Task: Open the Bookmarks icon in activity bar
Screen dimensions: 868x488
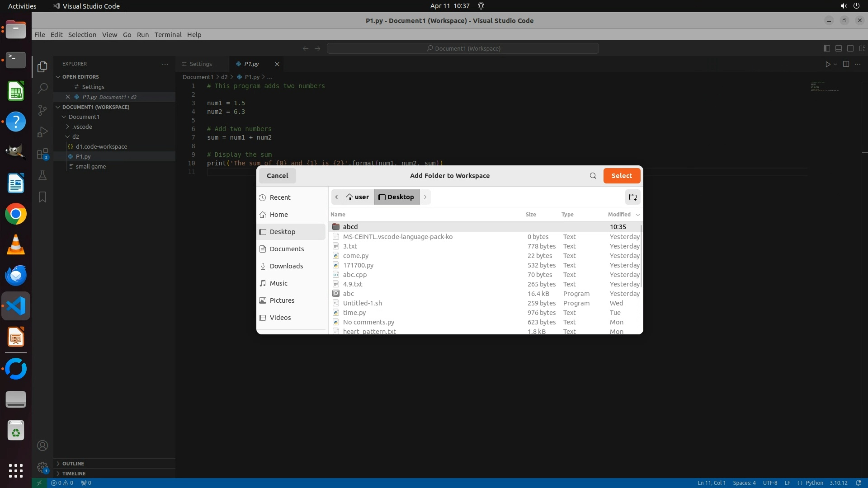Action: click(x=42, y=197)
